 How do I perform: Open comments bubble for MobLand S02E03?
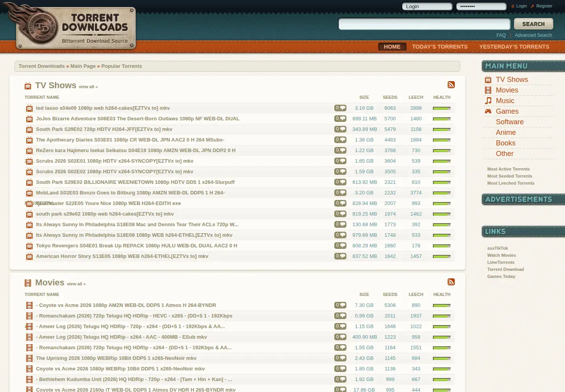click(340, 192)
